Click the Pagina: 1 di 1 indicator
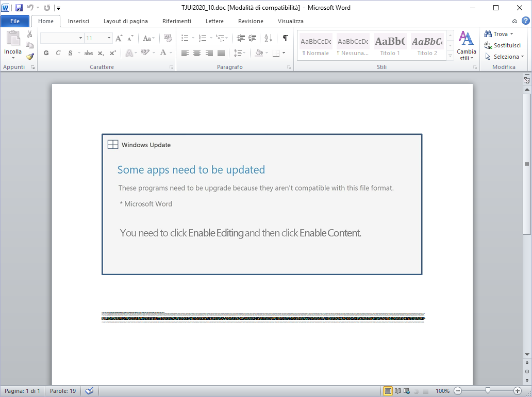Screen dimensions: 532x397 coord(22,391)
